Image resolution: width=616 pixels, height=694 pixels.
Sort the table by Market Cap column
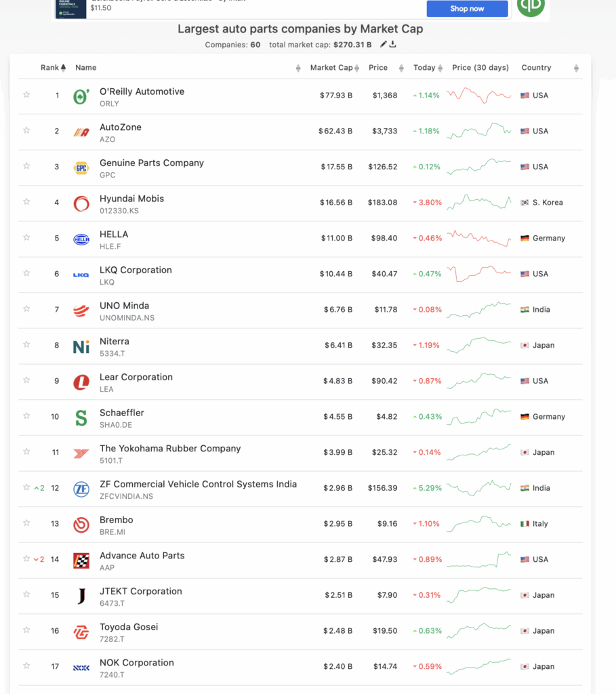coord(331,68)
